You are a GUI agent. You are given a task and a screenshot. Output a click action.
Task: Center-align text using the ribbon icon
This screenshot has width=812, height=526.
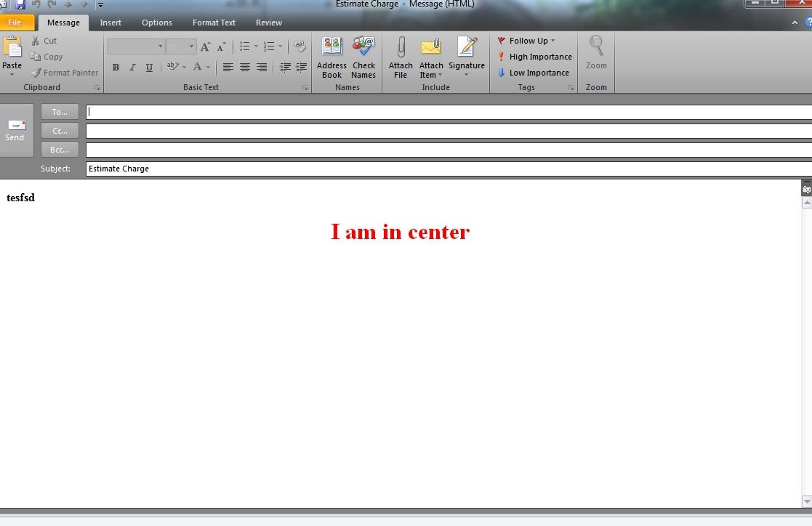[x=245, y=68]
